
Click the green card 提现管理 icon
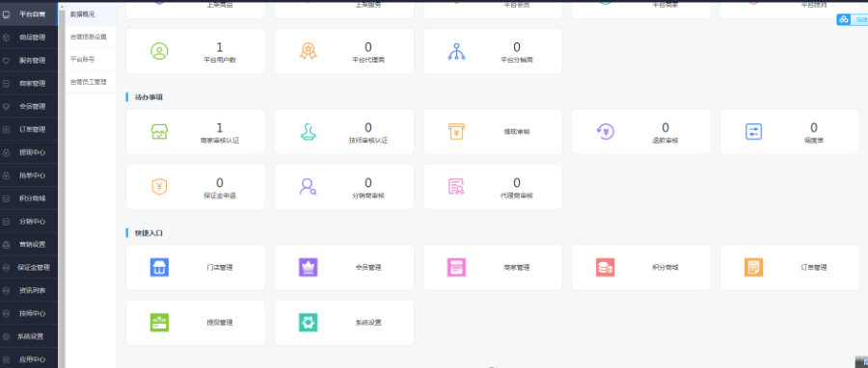pyautogui.click(x=159, y=322)
